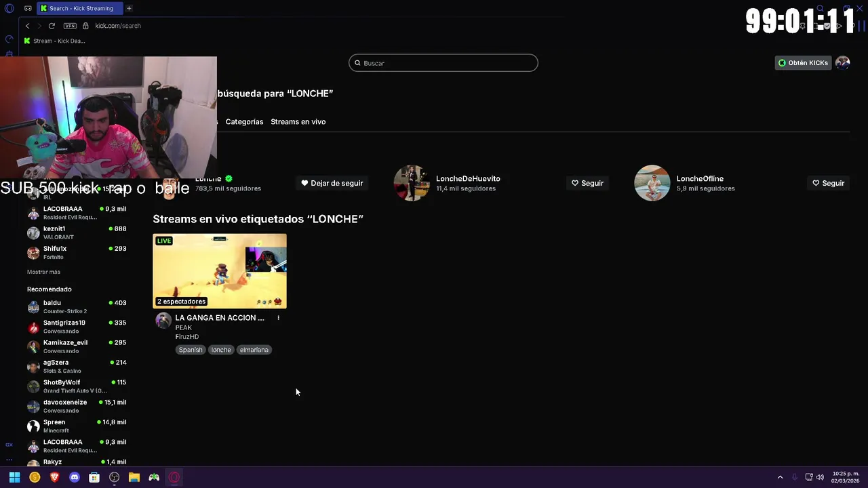Select the Search - Kick Streaming tab

[x=80, y=8]
